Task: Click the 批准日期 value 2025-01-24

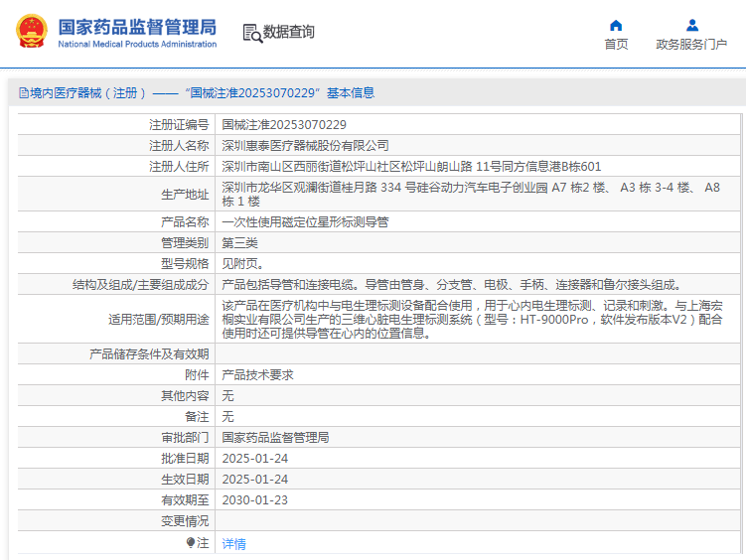Action: click(x=255, y=459)
